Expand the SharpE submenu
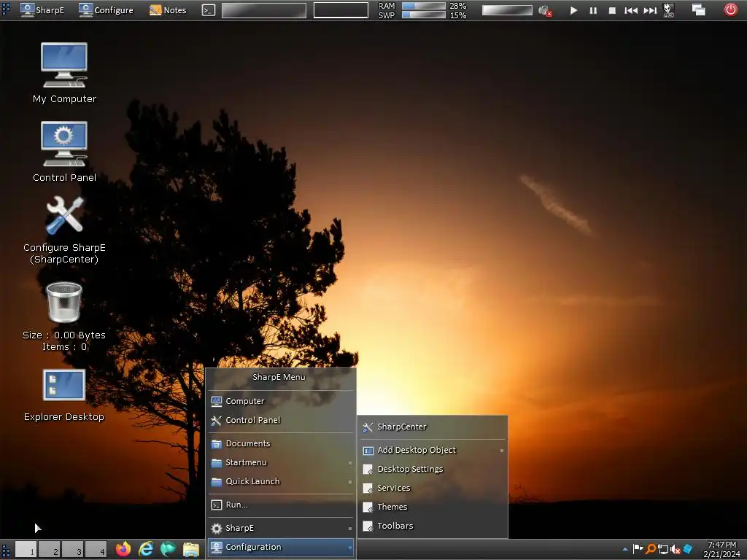This screenshot has height=560, width=747. pyautogui.click(x=281, y=528)
